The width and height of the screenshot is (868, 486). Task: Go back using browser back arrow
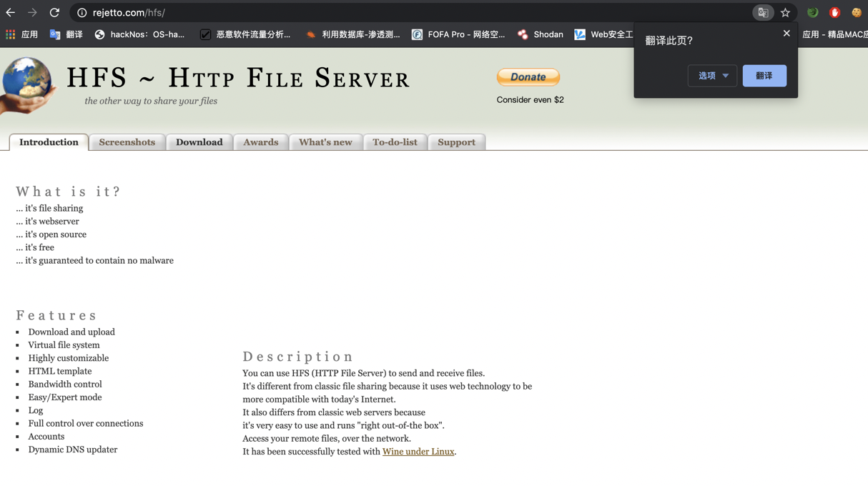coord(10,12)
